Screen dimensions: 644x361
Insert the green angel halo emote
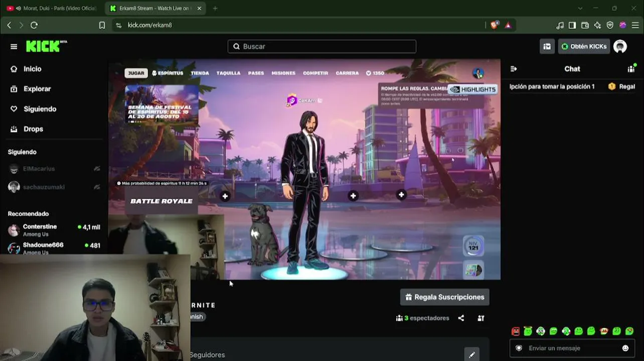[528, 331]
